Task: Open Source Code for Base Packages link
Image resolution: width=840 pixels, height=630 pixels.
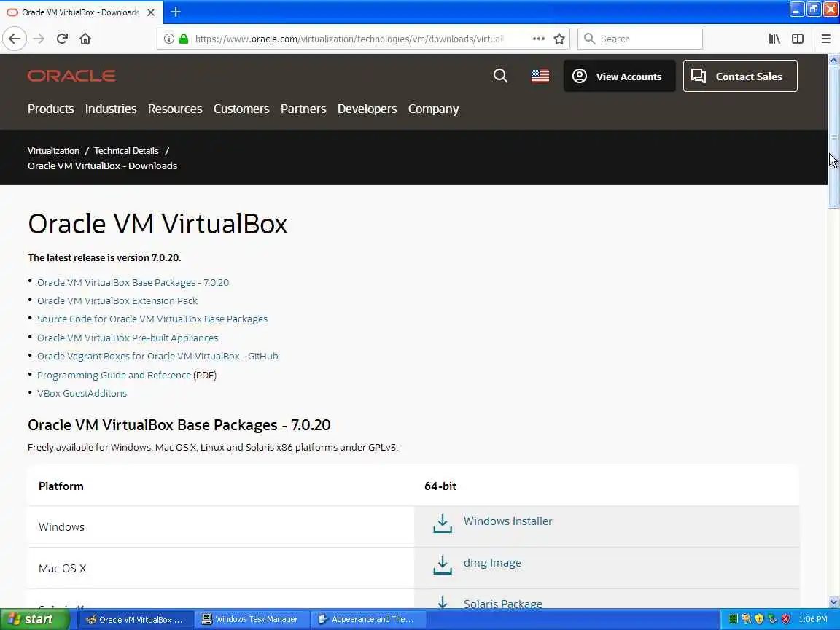Action: pos(152,319)
